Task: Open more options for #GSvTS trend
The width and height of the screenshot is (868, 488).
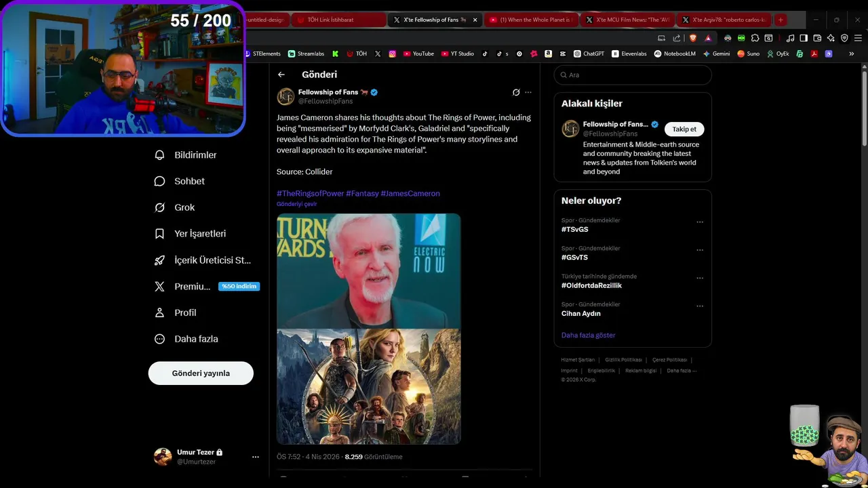Action: pos(700,250)
